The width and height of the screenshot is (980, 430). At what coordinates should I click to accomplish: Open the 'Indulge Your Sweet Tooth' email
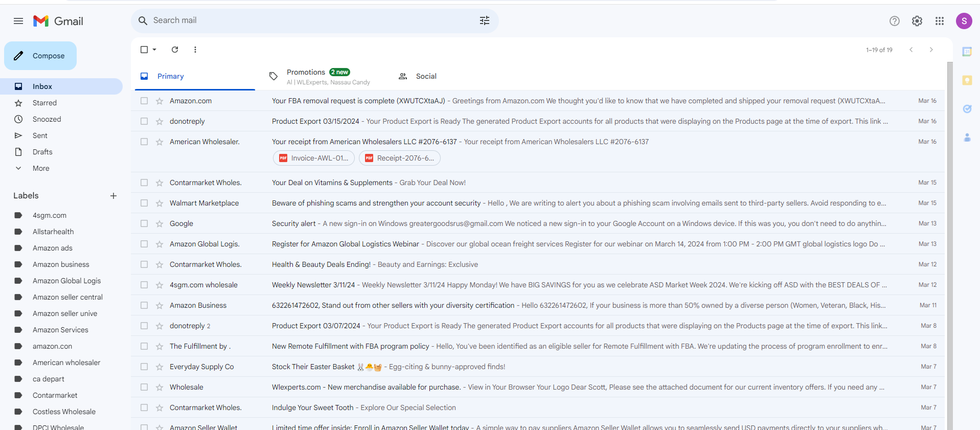pos(538,408)
